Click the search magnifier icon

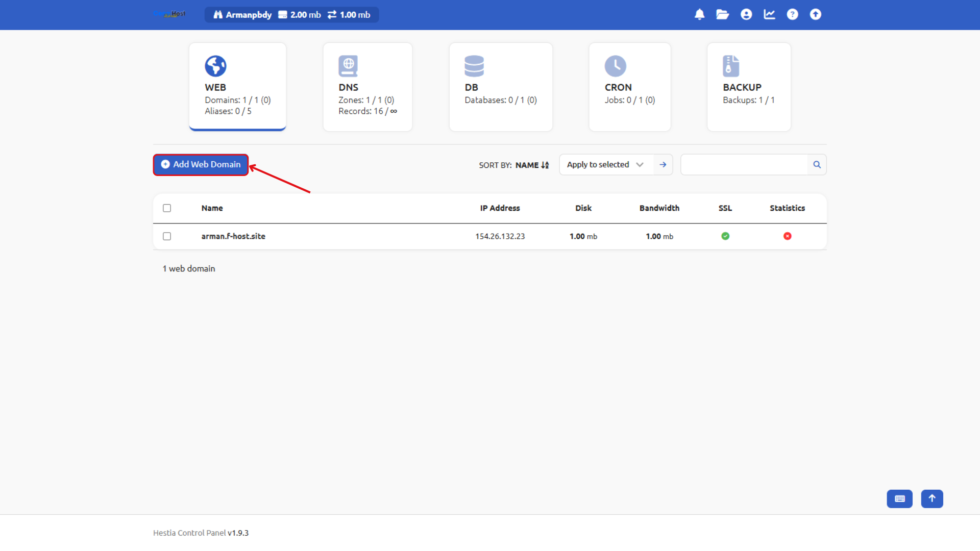click(x=817, y=164)
